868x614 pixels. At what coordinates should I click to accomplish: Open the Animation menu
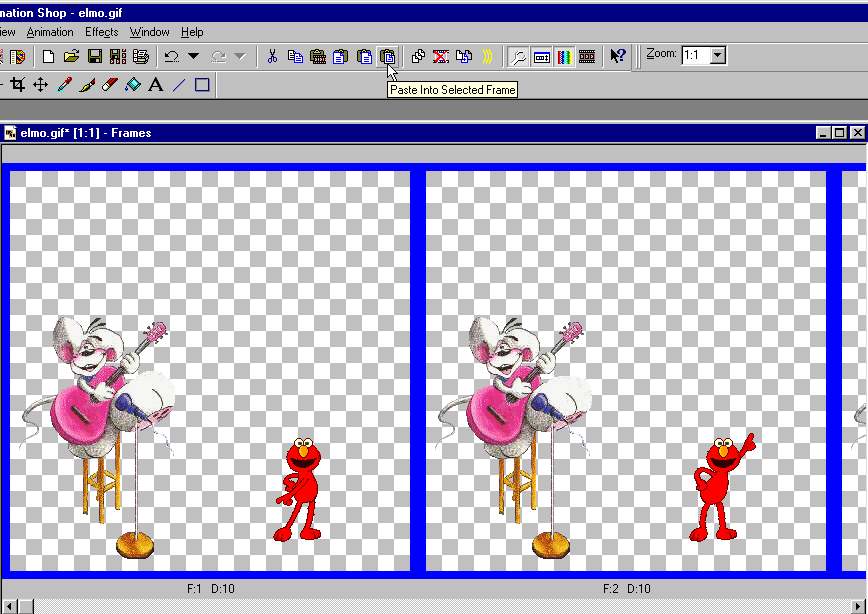tap(50, 32)
